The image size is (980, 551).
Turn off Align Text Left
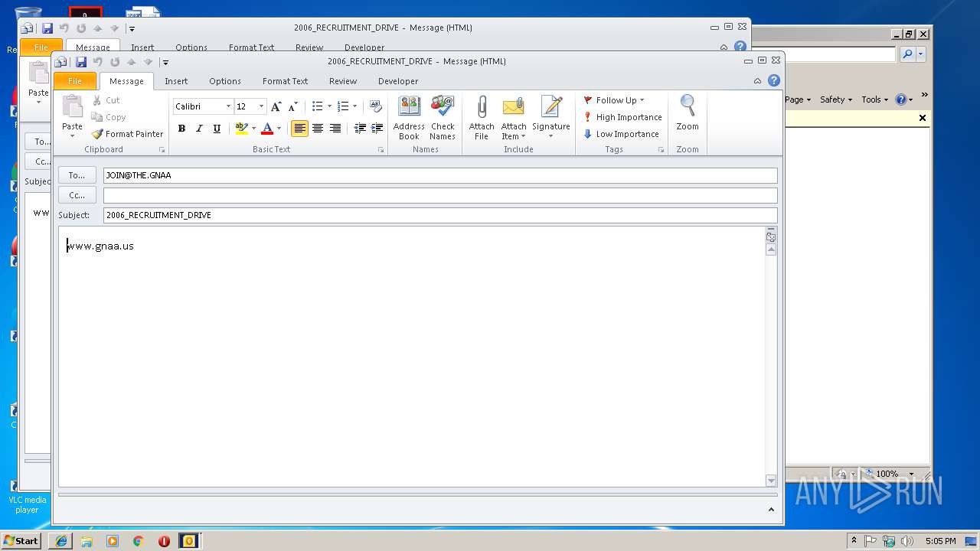[x=299, y=129]
